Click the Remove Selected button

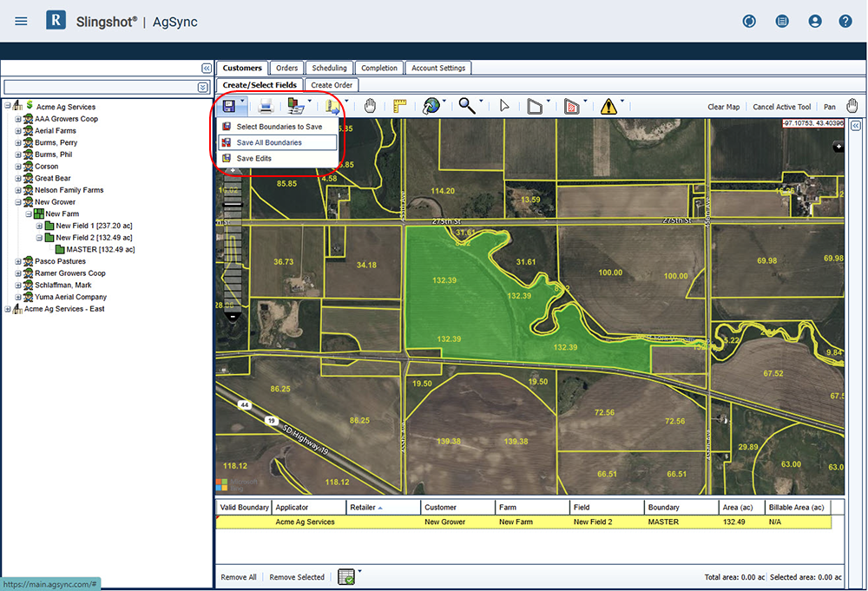coord(297,577)
